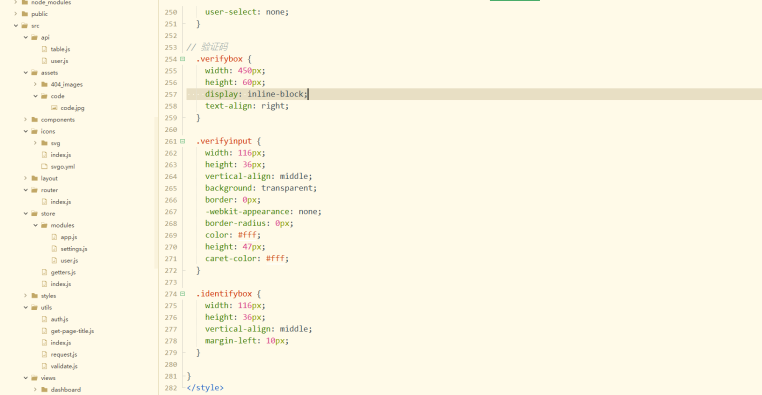Open app.js in store modules
The height and width of the screenshot is (395, 762).
(x=69, y=237)
